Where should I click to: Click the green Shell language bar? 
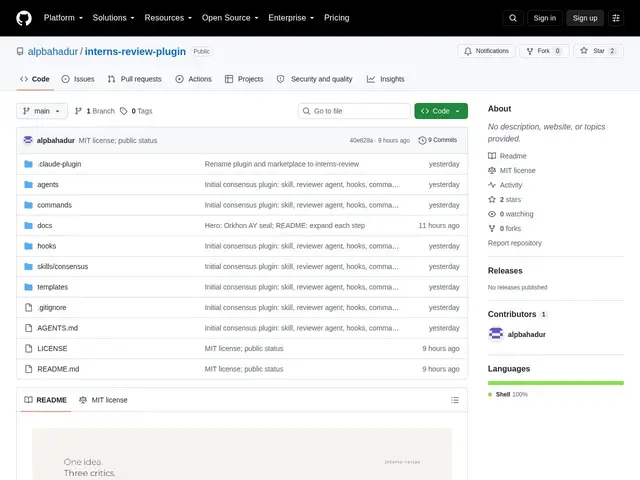[556, 383]
